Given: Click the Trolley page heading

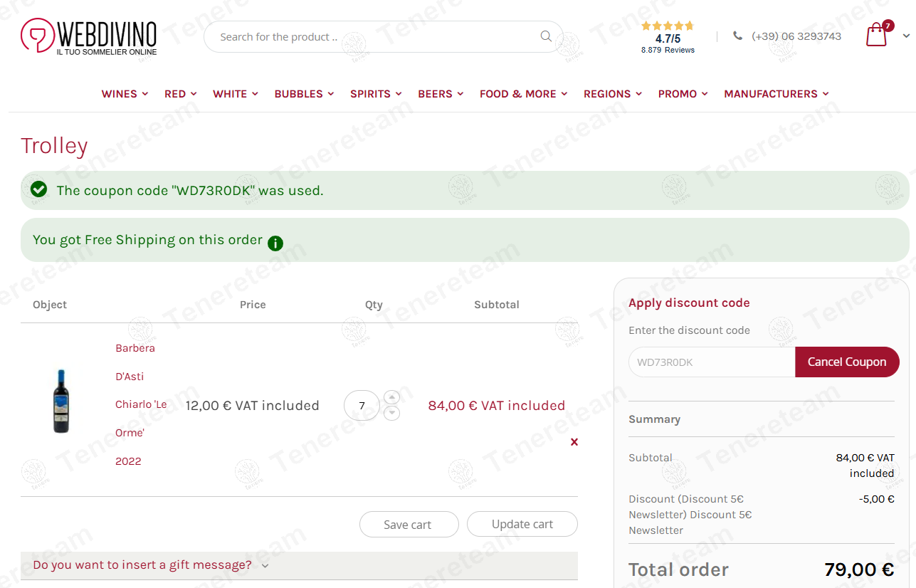Looking at the screenshot, I should 54,145.
